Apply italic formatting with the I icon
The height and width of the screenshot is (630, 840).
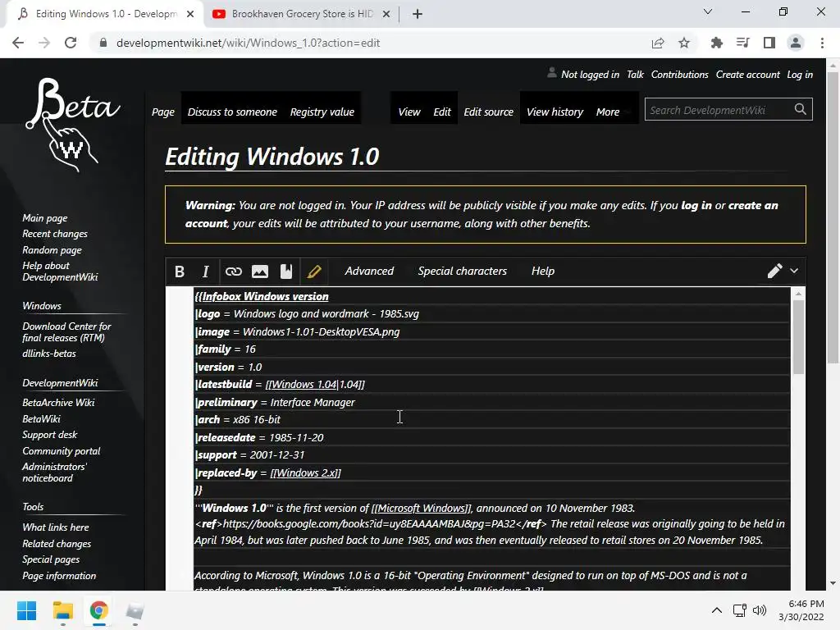tap(205, 272)
